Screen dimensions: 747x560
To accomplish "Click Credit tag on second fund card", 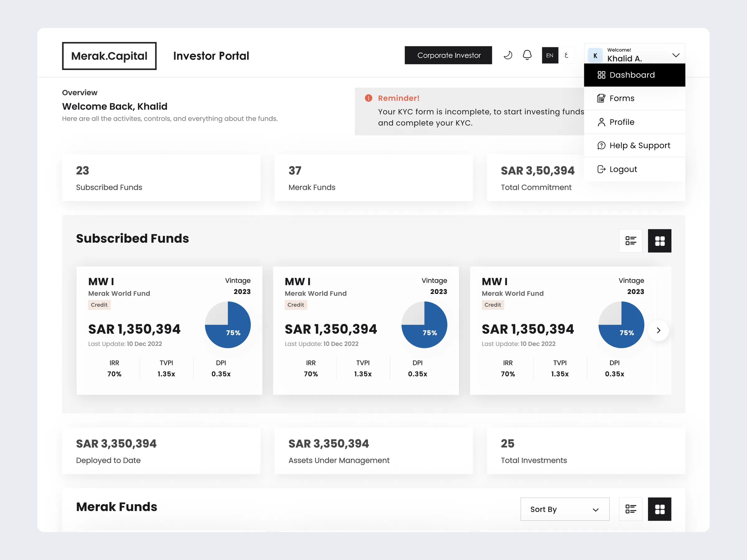I will [x=296, y=305].
